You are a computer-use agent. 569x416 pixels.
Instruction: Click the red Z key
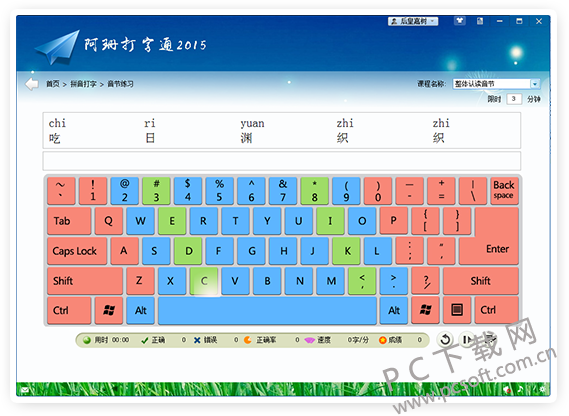[x=140, y=281]
